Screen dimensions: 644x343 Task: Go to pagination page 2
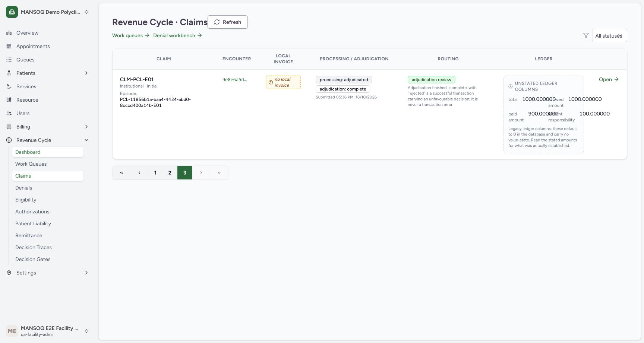170,172
